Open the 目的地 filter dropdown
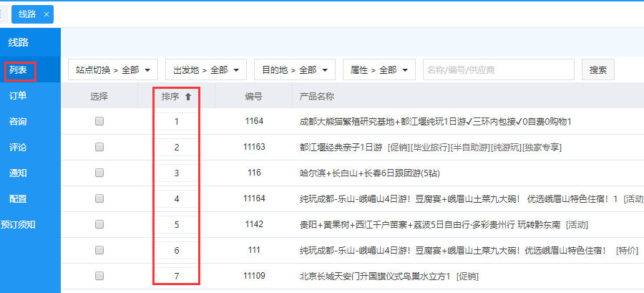 295,70
